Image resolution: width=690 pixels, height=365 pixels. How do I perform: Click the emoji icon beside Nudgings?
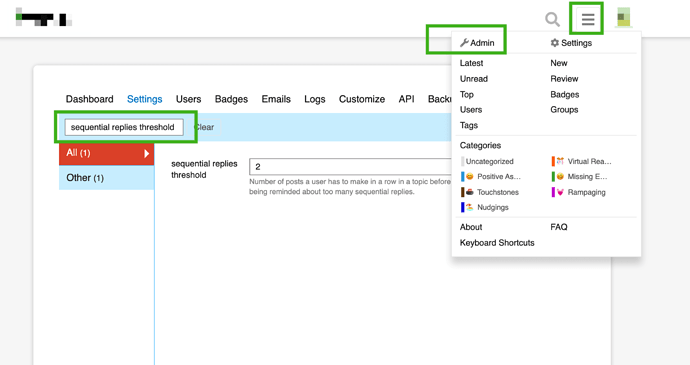(x=470, y=207)
